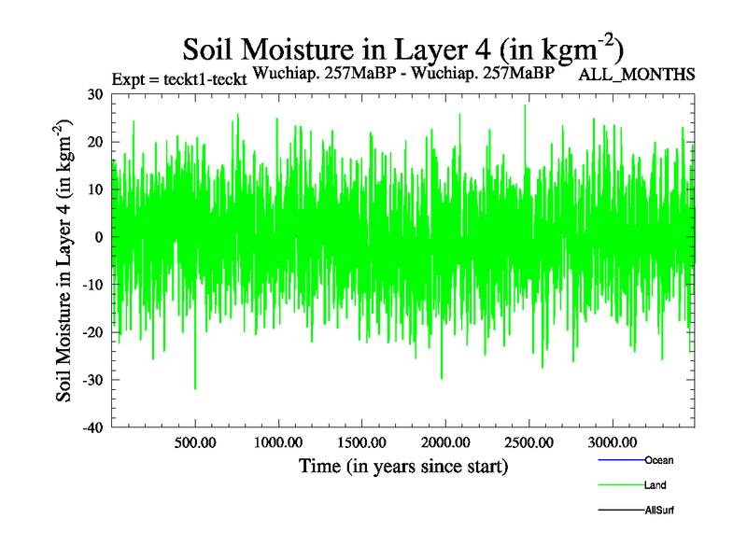Click the 500.00 x-axis tick label
Image resolution: width=747 pixels, height=560 pixels.
[194, 441]
